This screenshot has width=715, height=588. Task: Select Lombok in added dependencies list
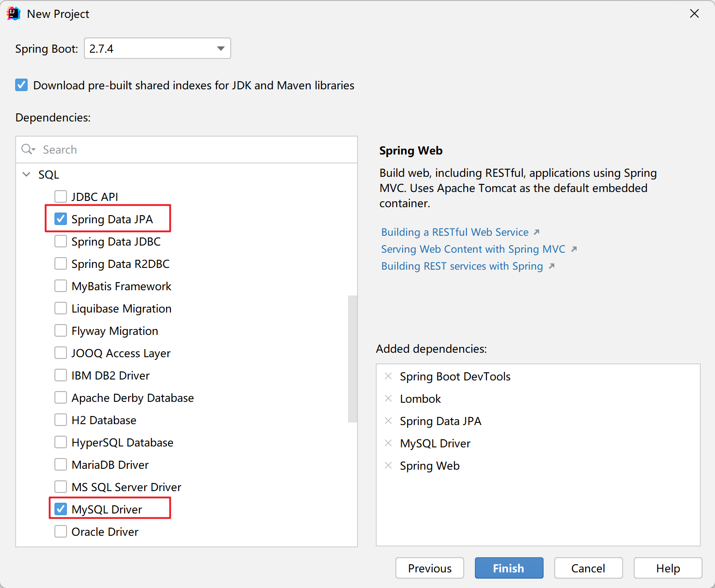pos(420,399)
